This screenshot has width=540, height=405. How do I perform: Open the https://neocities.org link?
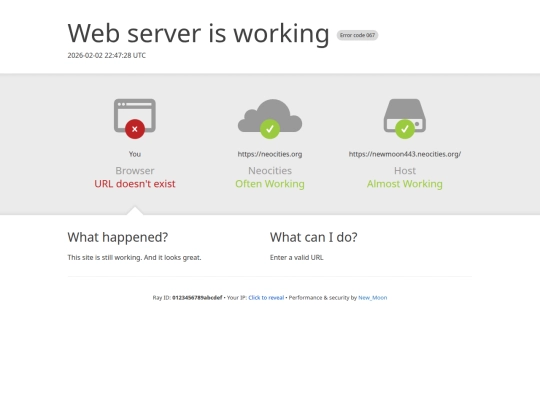(270, 154)
